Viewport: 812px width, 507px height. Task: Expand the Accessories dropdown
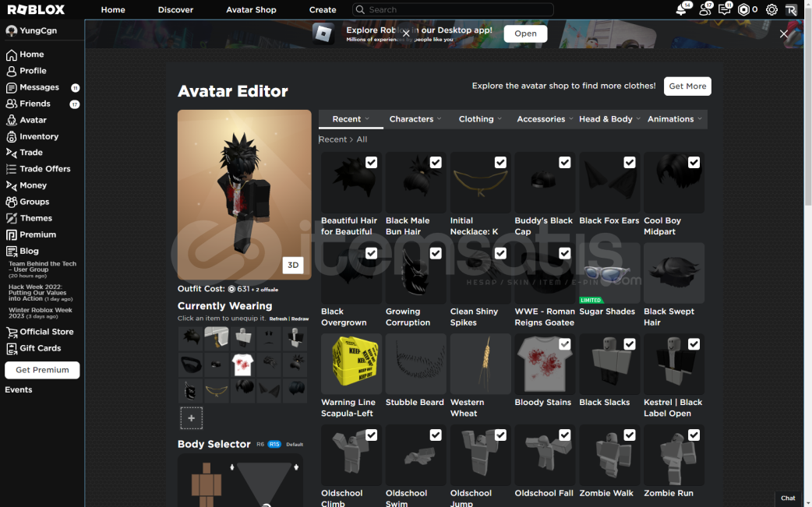(x=545, y=119)
